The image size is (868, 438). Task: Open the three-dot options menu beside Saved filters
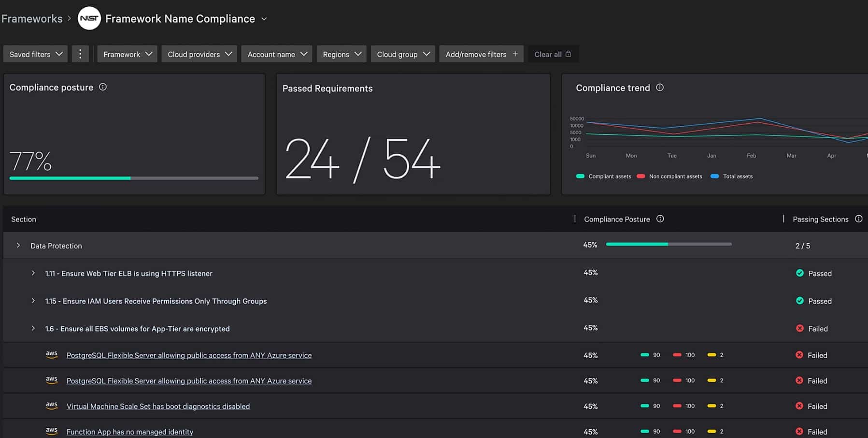tap(80, 54)
